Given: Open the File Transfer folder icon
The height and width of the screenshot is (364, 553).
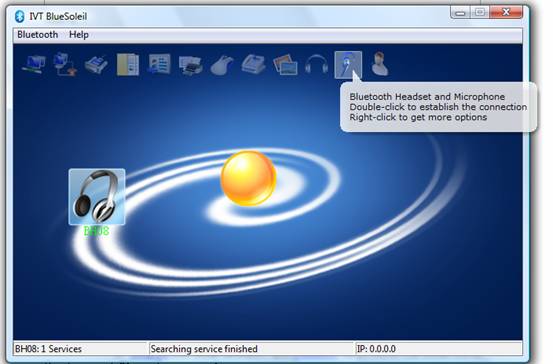Looking at the screenshot, I should [128, 65].
